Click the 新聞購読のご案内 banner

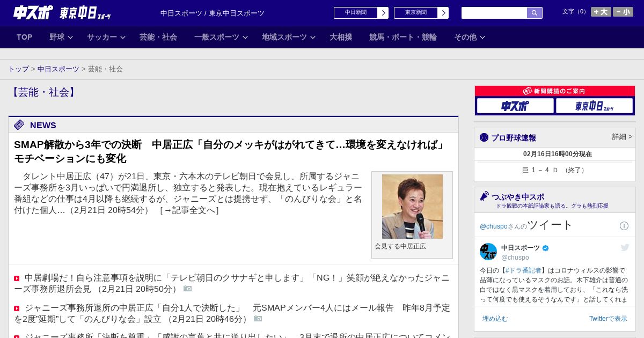point(555,91)
